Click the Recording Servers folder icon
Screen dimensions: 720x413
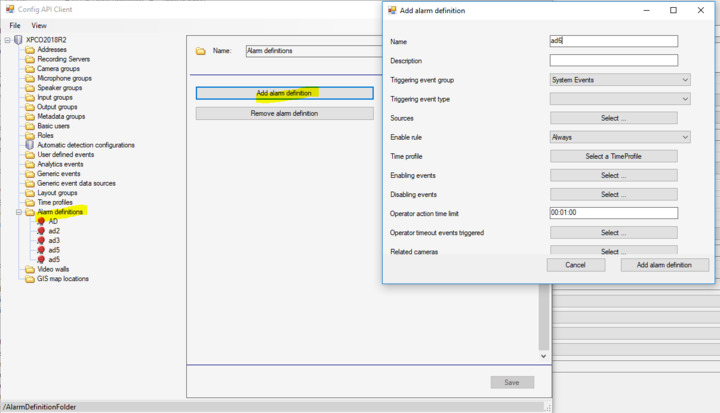click(x=29, y=59)
